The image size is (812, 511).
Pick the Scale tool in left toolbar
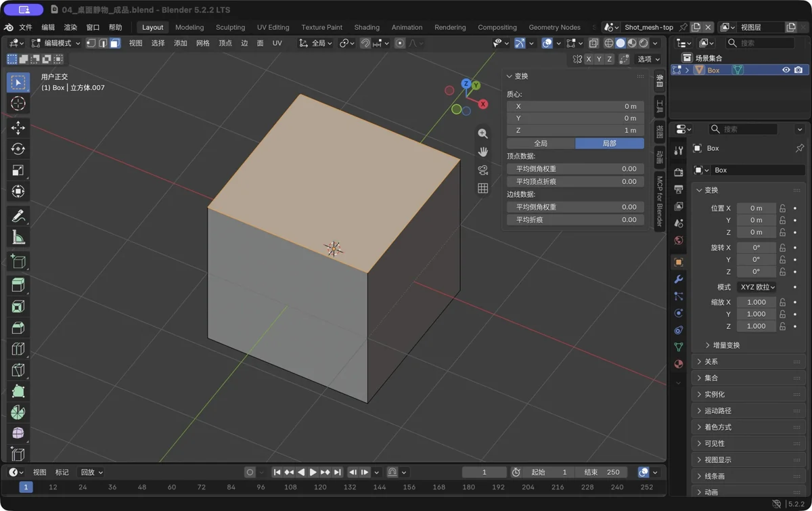[18, 171]
